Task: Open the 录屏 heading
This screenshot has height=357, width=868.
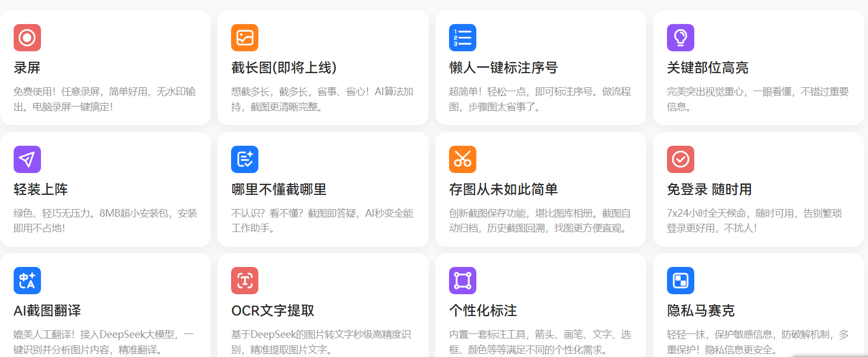Action: [27, 68]
